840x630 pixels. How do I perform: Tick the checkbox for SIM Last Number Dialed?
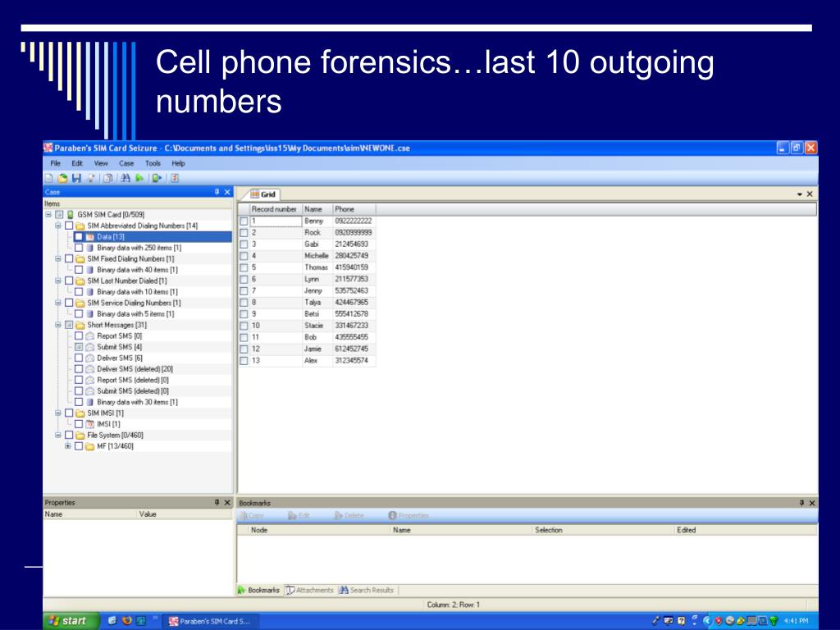click(69, 281)
